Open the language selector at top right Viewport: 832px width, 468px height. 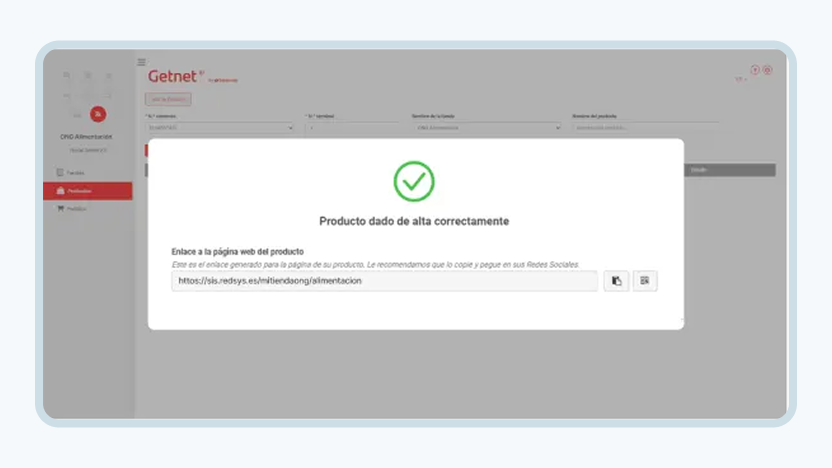(x=740, y=80)
